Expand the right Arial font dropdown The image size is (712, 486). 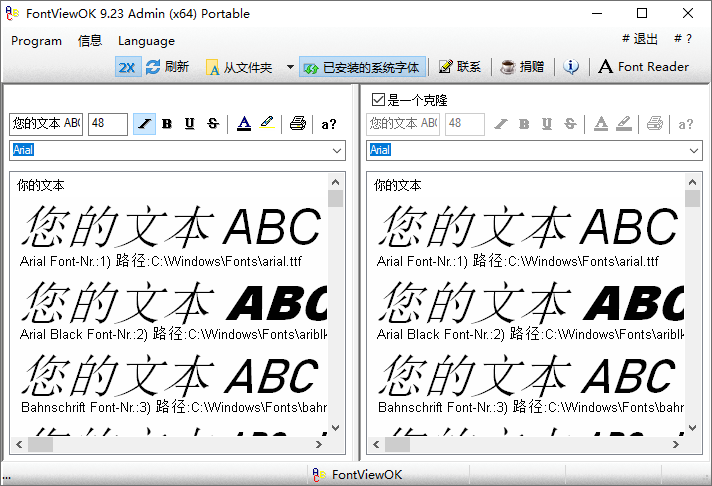pos(693,150)
